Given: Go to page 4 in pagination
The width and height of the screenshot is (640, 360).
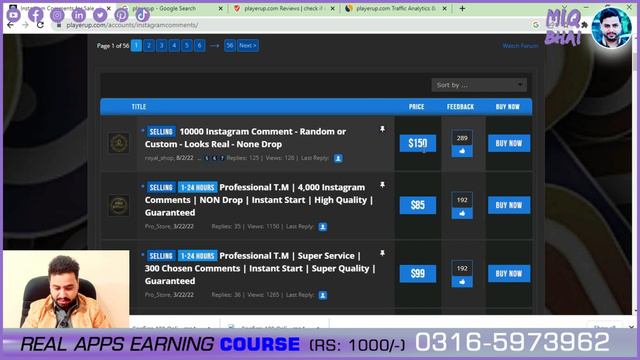Looking at the screenshot, I should click(x=174, y=45).
